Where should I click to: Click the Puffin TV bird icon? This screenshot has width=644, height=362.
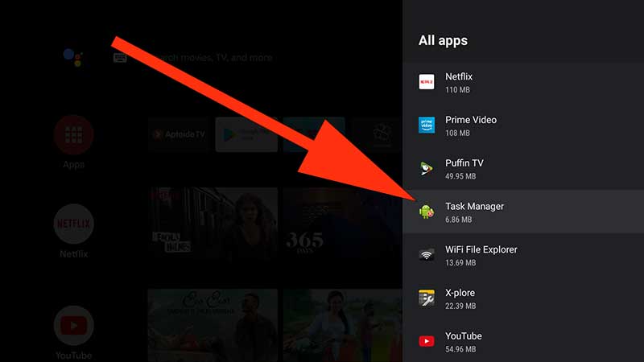coord(427,168)
